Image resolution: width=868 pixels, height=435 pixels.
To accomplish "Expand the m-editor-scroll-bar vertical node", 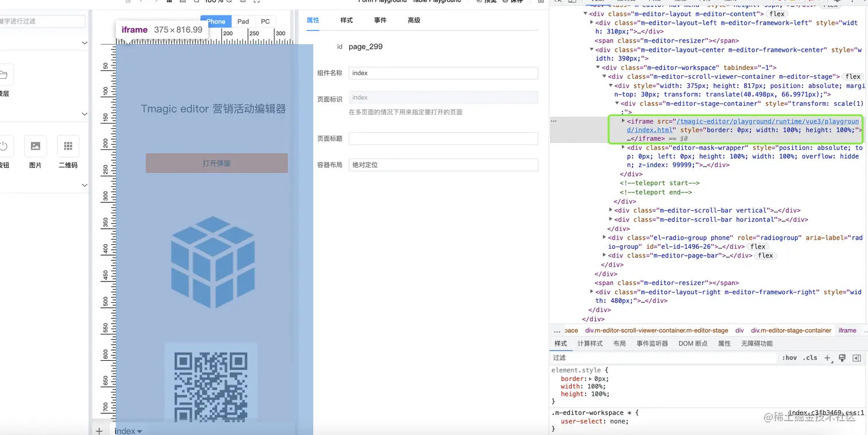I will 611,210.
